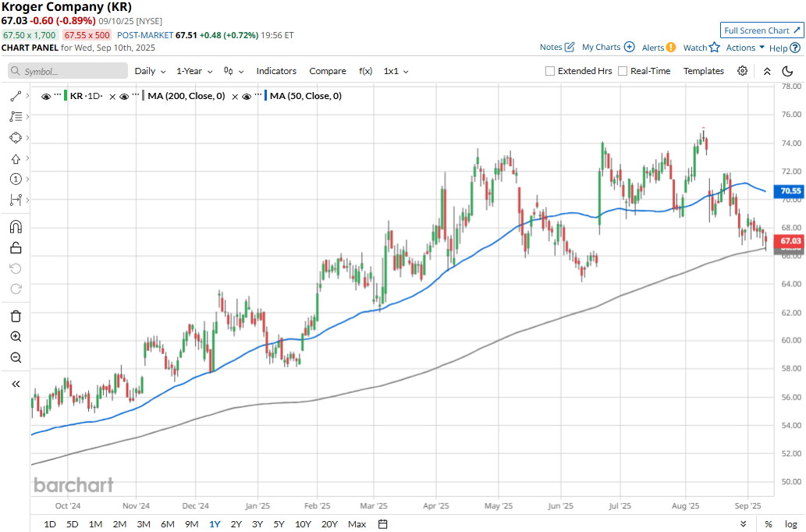Click the red 67.03 price axis label
This screenshot has width=806, height=532.
coord(790,240)
